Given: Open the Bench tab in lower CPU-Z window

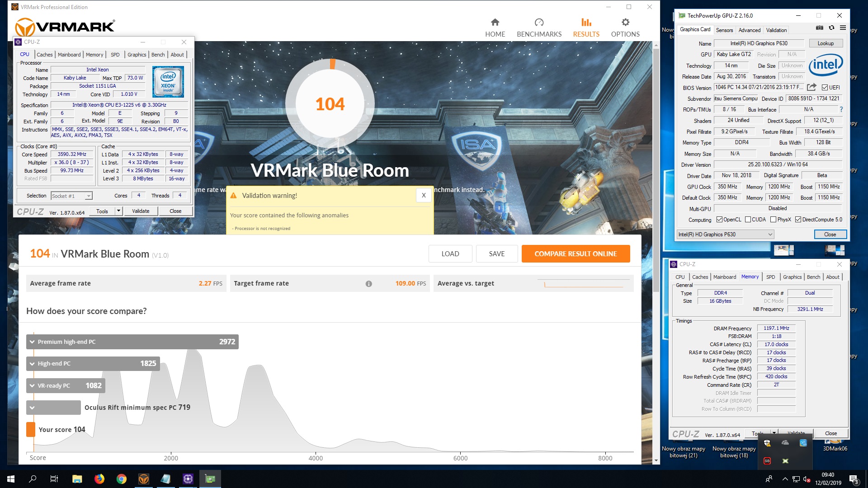Looking at the screenshot, I should 813,277.
